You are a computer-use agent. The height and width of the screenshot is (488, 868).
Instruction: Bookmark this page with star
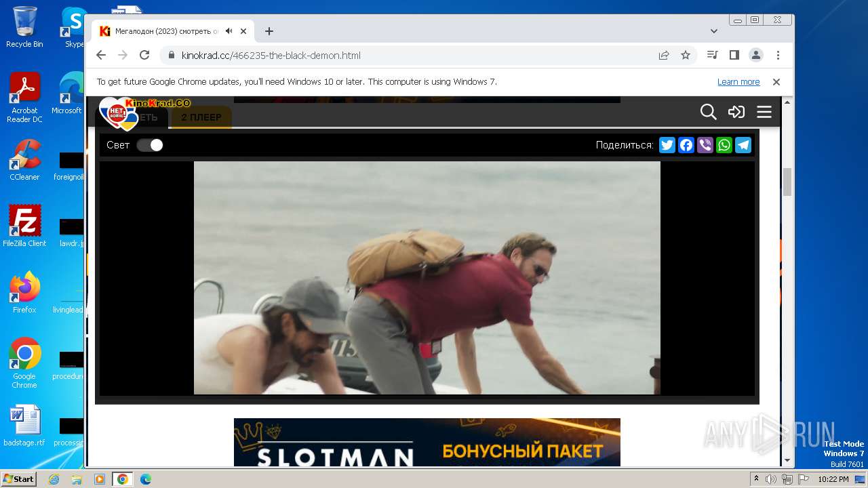[686, 56]
